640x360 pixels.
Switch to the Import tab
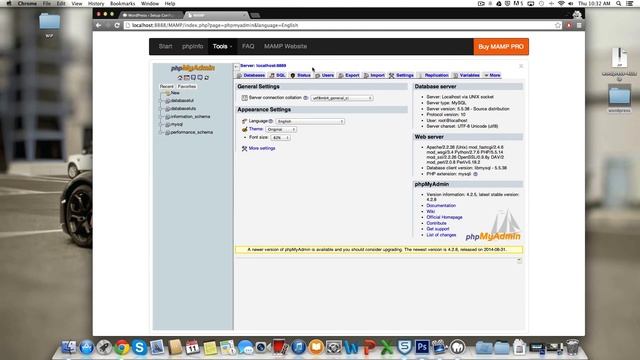(374, 76)
